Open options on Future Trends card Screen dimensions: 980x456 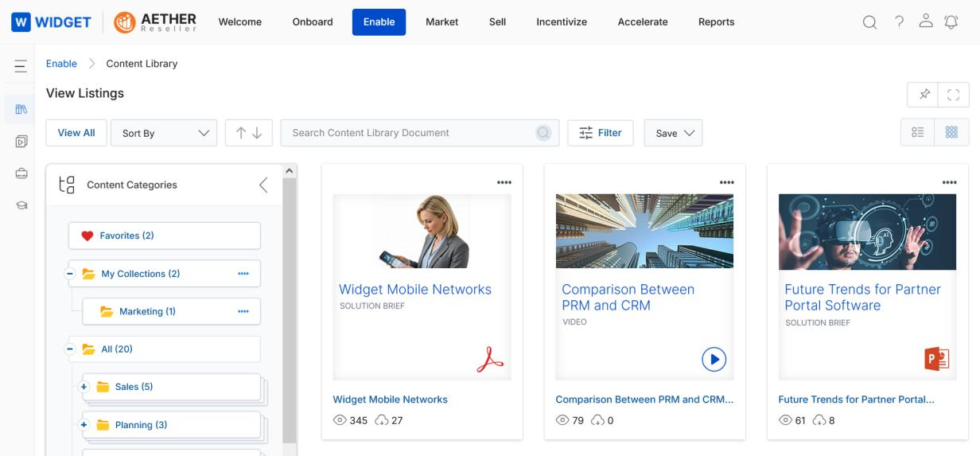pos(949,182)
